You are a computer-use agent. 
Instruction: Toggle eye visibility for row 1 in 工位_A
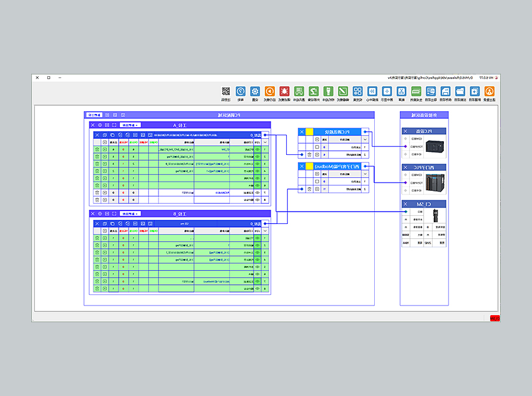coord(258,150)
